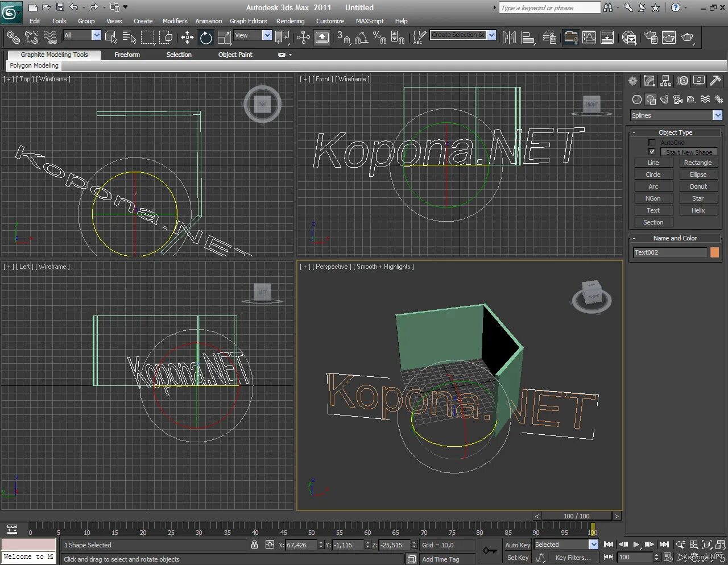
Task: Switch to the Lights creation category
Action: coord(664,99)
